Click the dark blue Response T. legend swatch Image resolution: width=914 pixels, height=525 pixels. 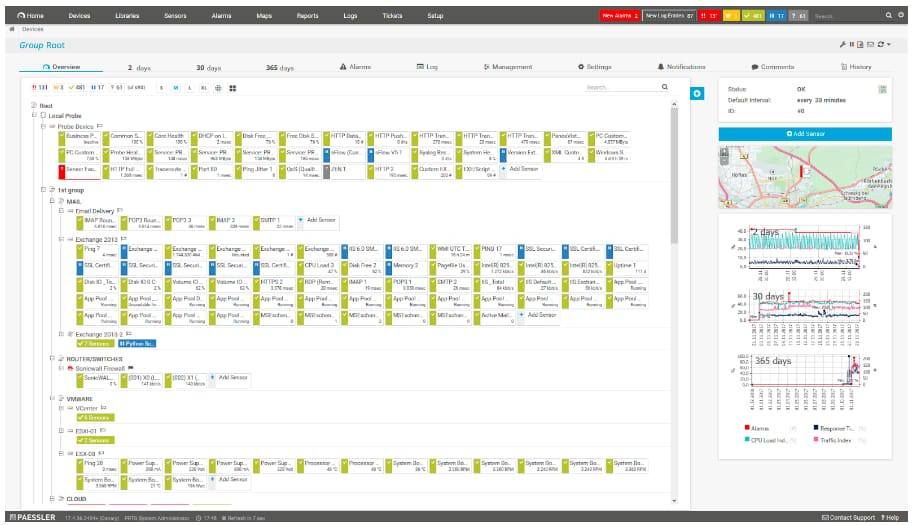[x=816, y=428]
